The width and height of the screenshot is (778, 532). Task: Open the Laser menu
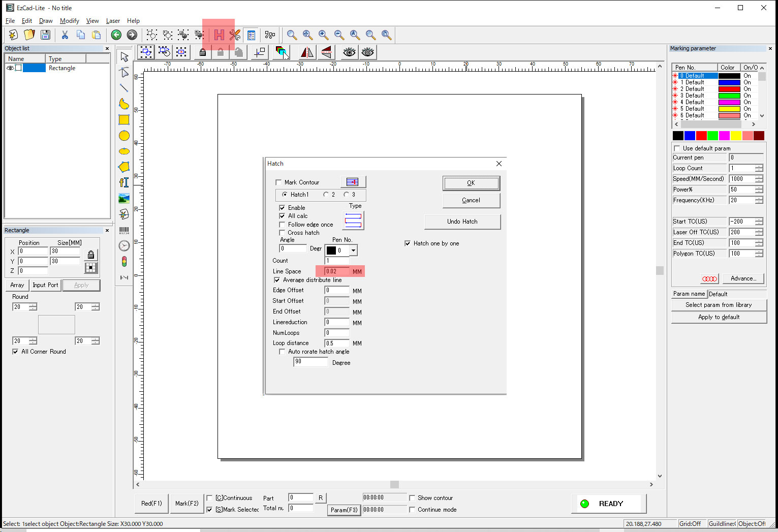(113, 21)
